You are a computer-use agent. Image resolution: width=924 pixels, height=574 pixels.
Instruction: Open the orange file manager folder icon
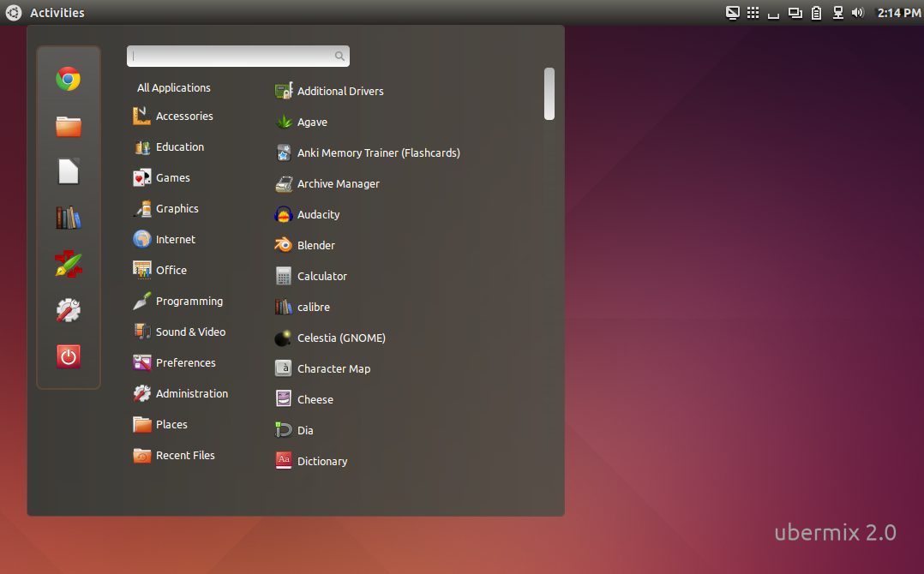click(69, 126)
